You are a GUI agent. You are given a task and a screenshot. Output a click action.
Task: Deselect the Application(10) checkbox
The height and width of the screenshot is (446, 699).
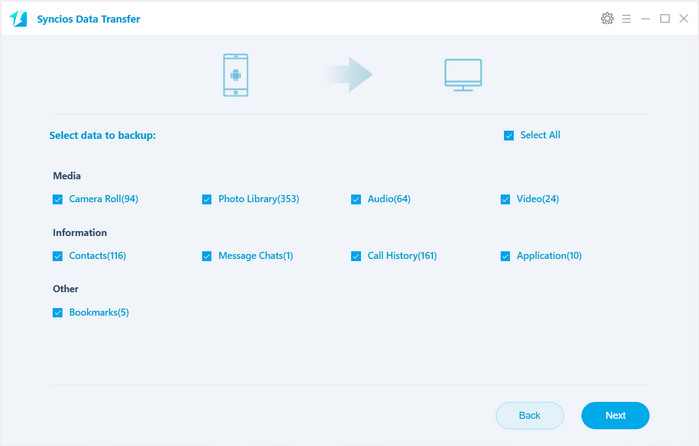coord(506,257)
